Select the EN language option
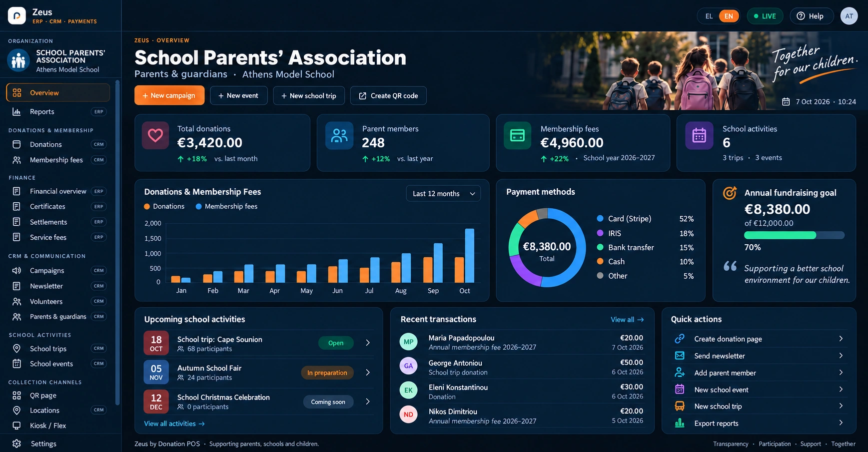868x452 pixels. click(x=729, y=16)
